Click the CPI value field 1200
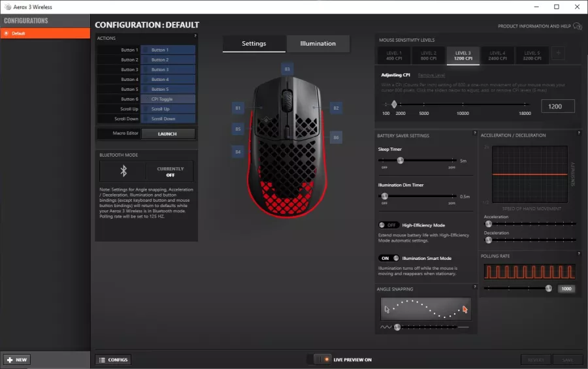 click(x=558, y=106)
